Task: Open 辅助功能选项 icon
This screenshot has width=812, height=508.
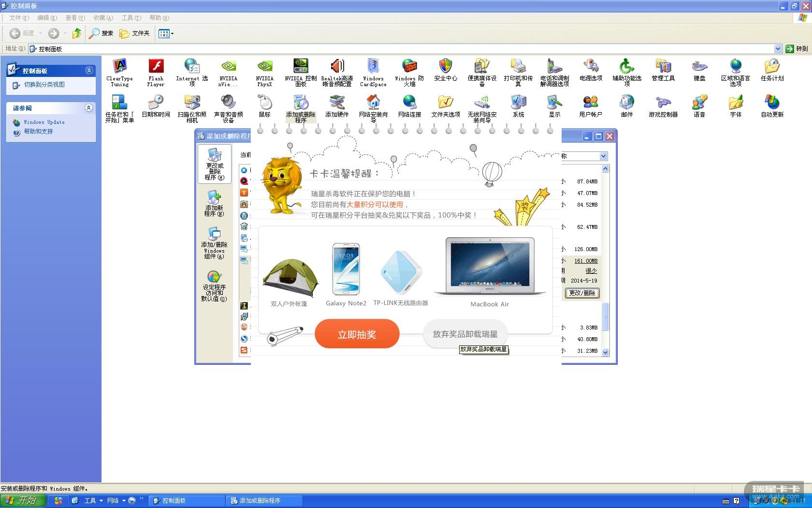Action: 627,72
